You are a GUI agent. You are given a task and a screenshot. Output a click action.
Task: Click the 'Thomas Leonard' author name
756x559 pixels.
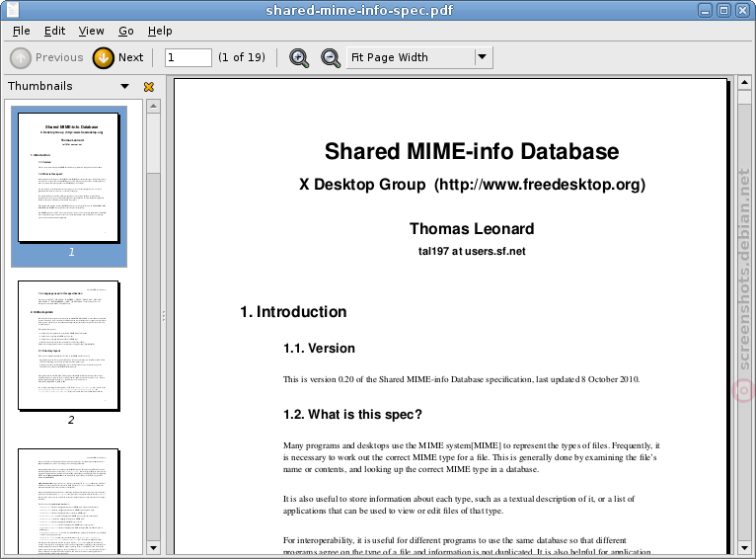(472, 228)
